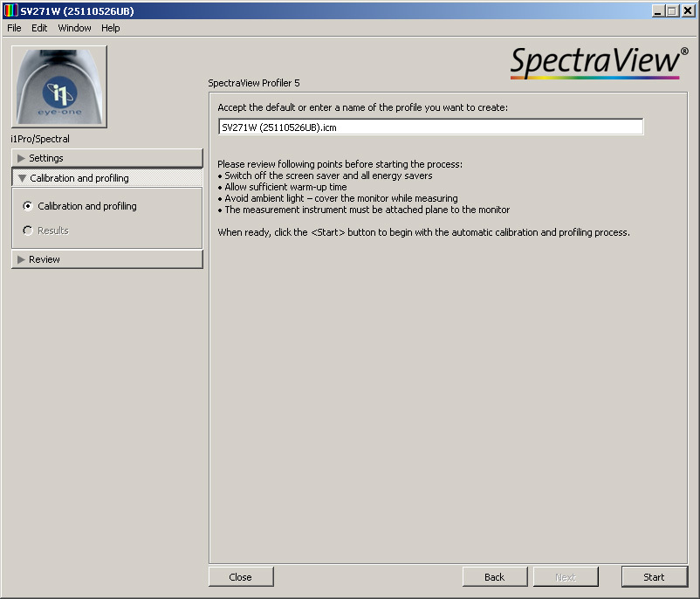Maximize the SV271W window
This screenshot has height=599, width=700.
tap(672, 10)
